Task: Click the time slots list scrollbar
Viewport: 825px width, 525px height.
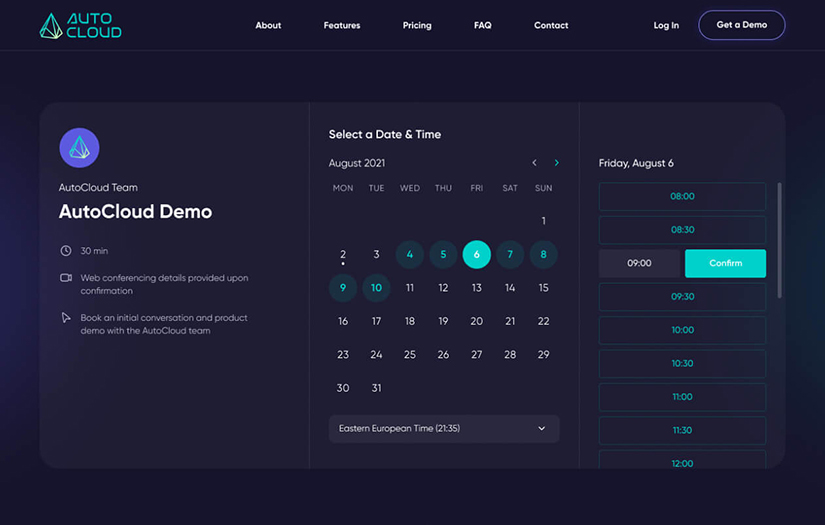Action: (779, 240)
